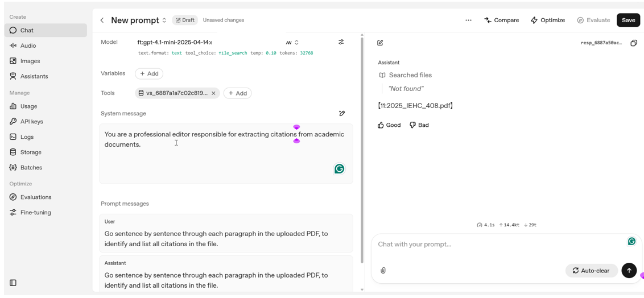Rate the response as Bad
644x298 pixels.
(419, 125)
